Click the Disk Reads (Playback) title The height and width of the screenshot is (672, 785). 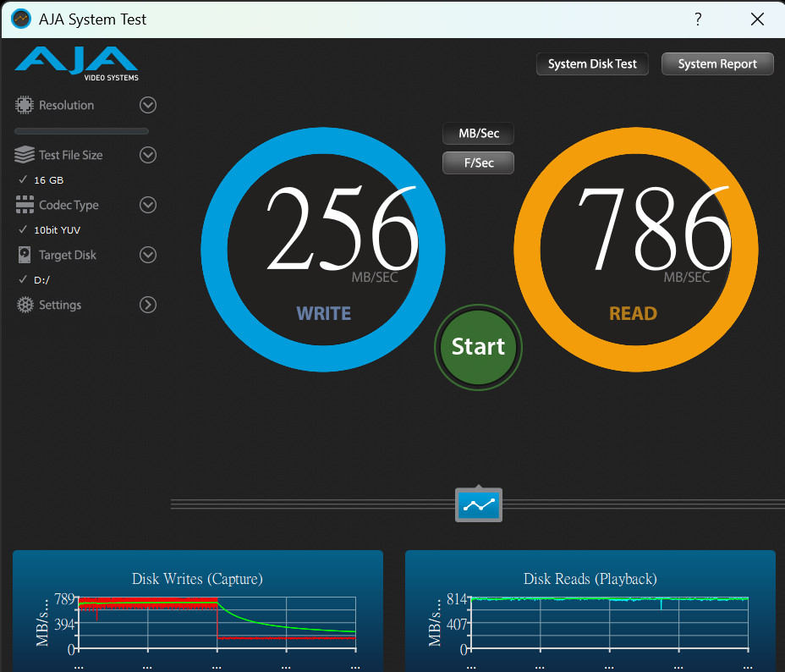(x=590, y=579)
